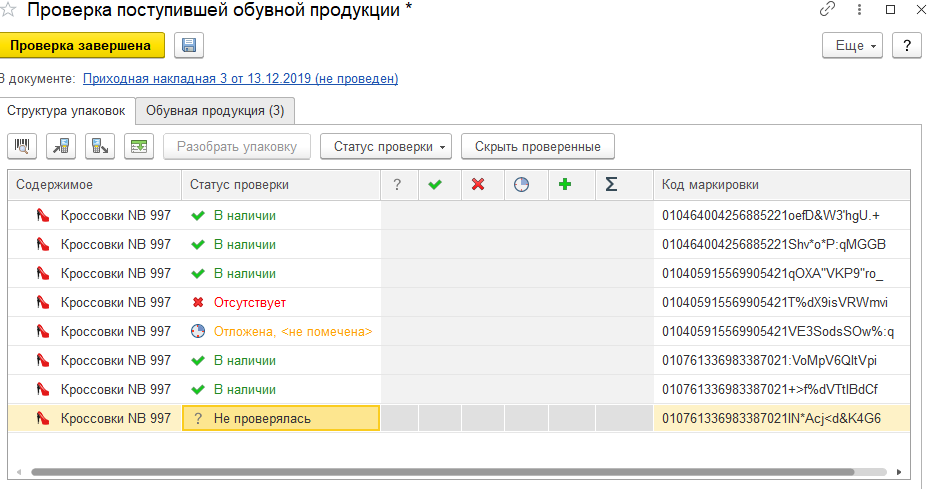The height and width of the screenshot is (489, 929).
Task: Select code ending qOXA"VKP9"ro_
Action: pos(781,274)
